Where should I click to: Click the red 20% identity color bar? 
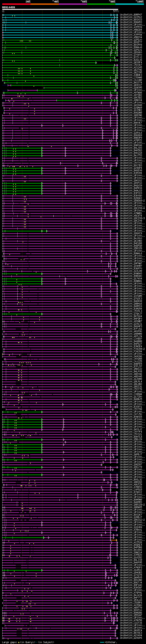(16, 4)
